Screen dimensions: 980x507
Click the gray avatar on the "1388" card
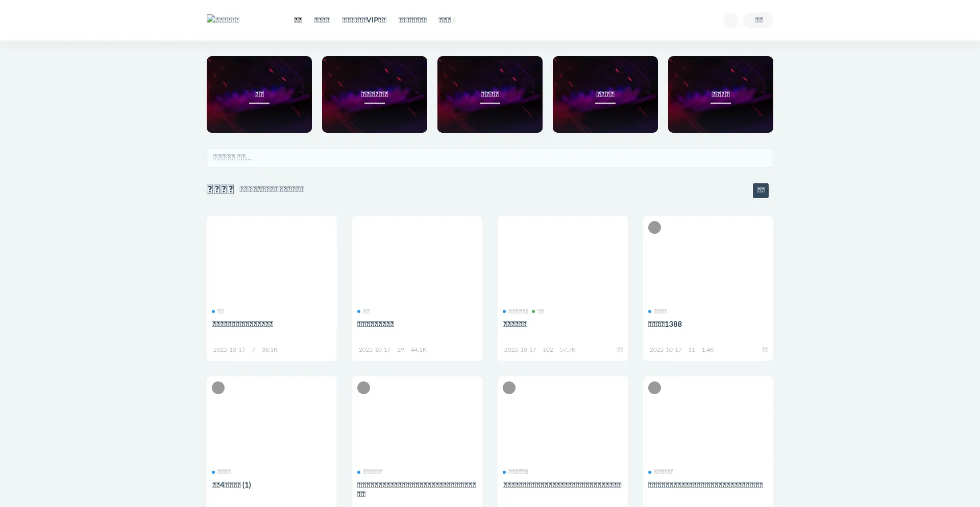point(654,228)
